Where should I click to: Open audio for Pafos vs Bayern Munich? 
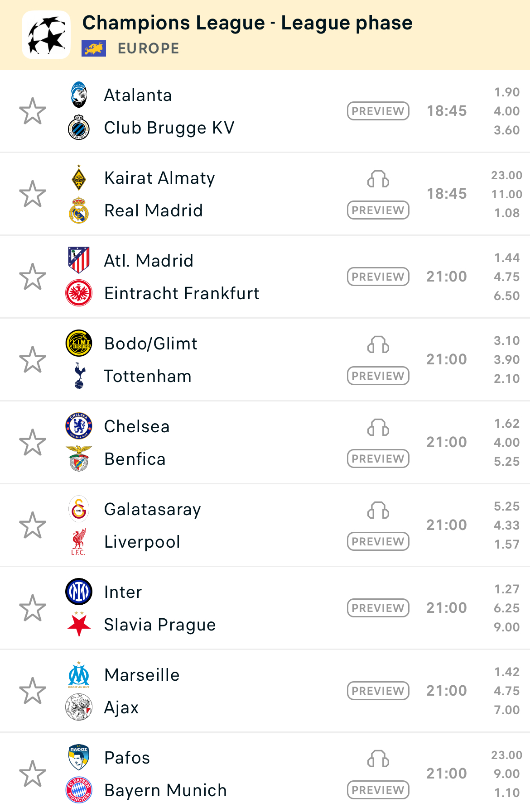point(378,759)
